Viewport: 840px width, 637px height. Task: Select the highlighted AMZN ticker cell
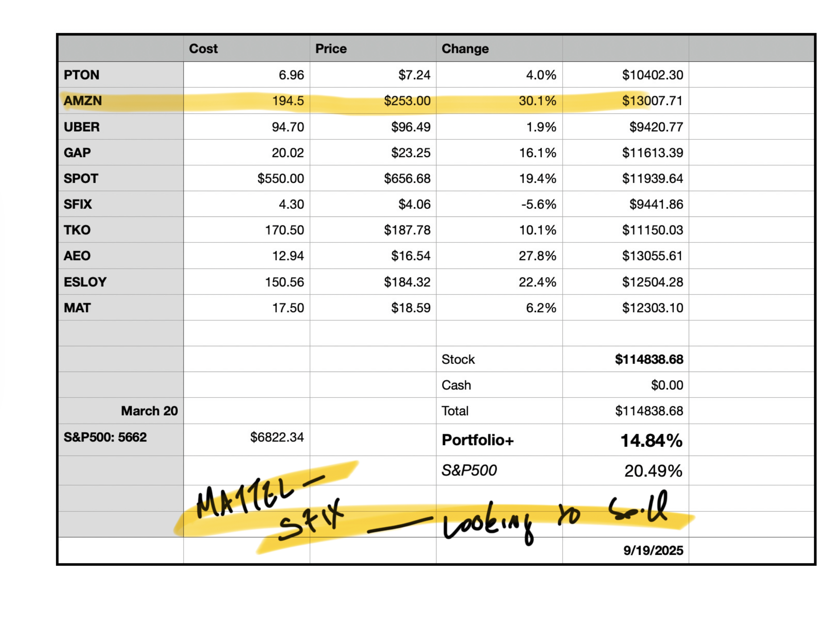83,101
